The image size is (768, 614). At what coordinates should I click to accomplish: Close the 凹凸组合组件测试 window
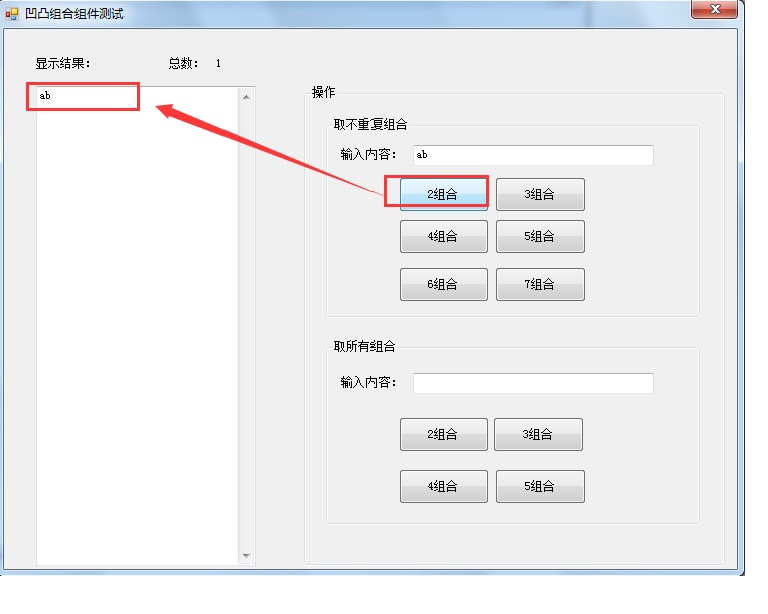[x=714, y=9]
